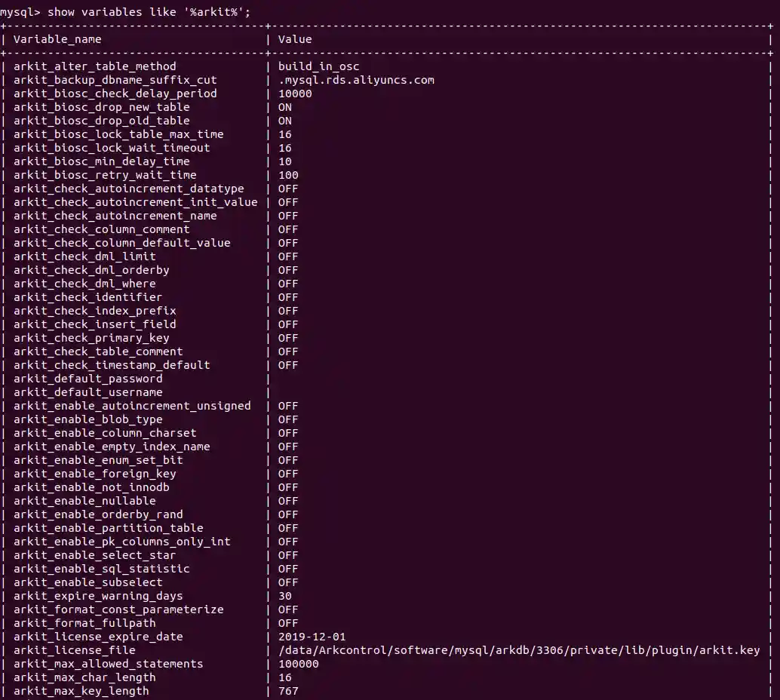Click the arkit_max_key_length value 767
780x700 pixels.
pyautogui.click(x=288, y=691)
